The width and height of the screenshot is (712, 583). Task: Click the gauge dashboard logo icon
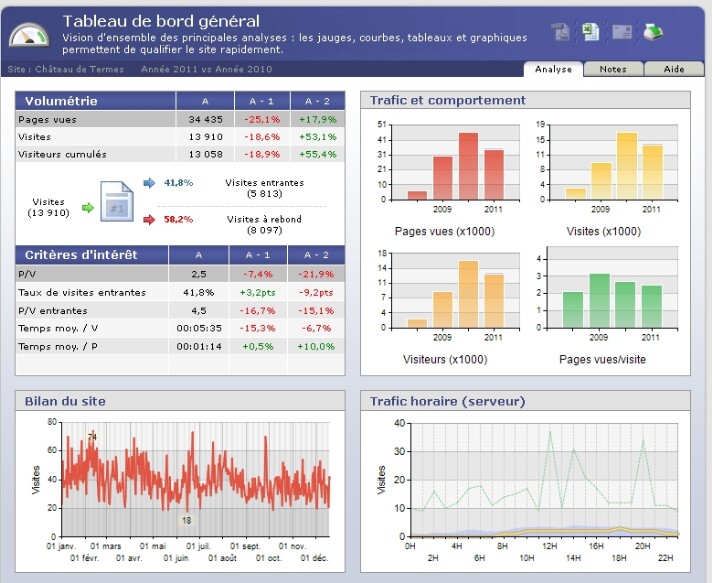pyautogui.click(x=29, y=35)
